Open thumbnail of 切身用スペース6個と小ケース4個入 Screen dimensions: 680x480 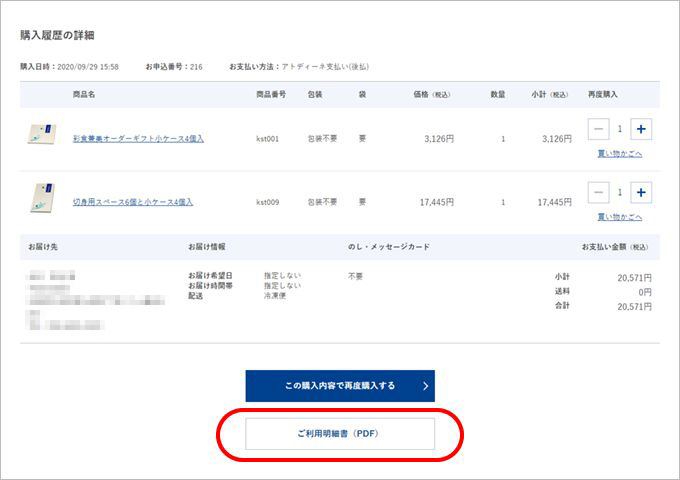point(41,196)
